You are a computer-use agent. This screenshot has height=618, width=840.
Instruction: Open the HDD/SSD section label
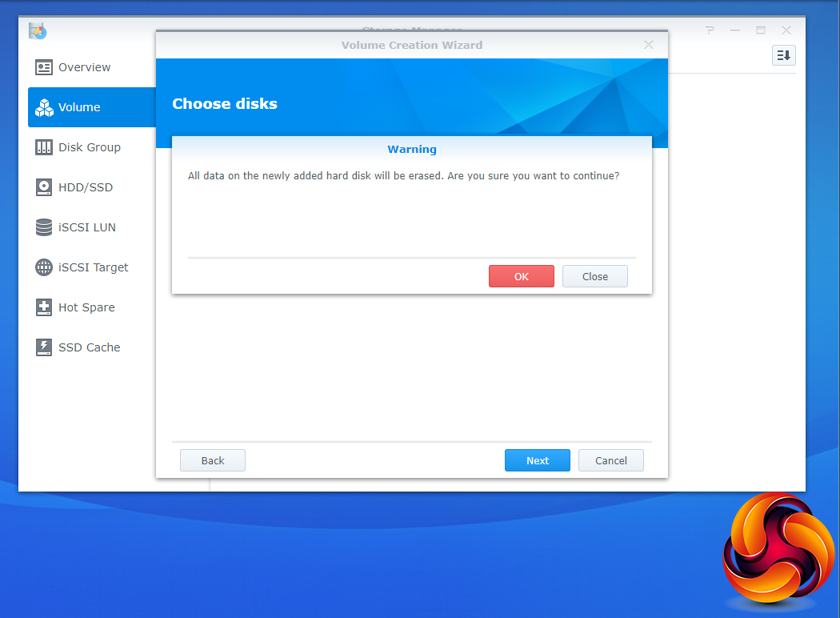86,187
